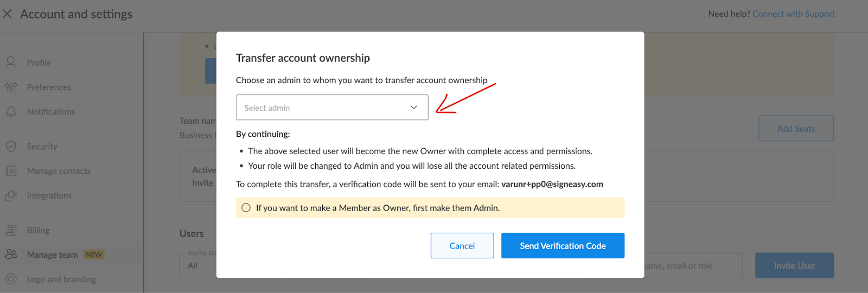Click the Security shield icon
Image resolution: width=868 pixels, height=293 pixels.
(x=11, y=146)
